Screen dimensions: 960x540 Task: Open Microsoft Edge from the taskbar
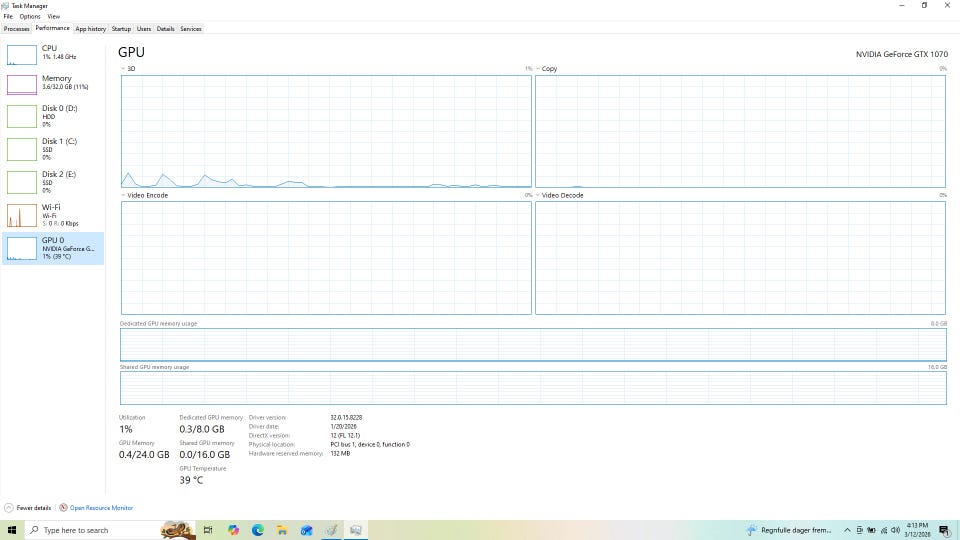pyautogui.click(x=258, y=530)
